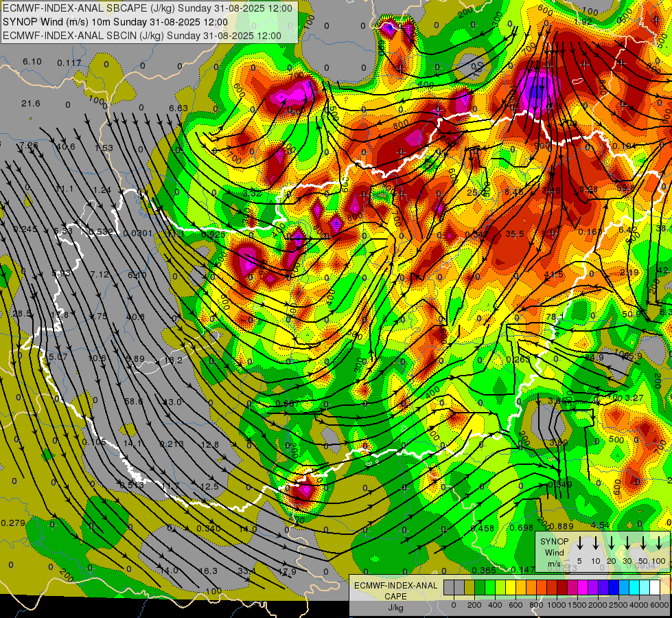Click the 'm/s' wind legend unit

tap(554, 563)
